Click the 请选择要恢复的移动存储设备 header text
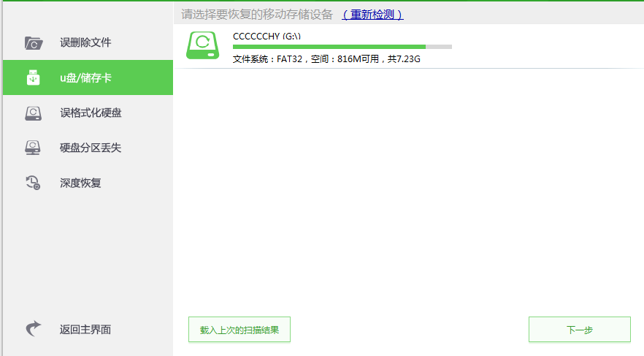 pyautogui.click(x=257, y=15)
